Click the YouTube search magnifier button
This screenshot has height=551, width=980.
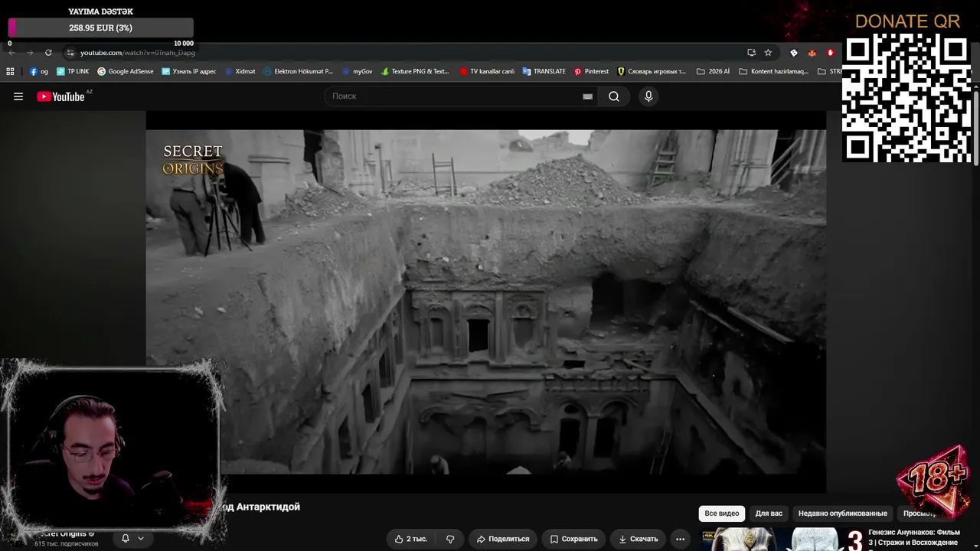(614, 96)
